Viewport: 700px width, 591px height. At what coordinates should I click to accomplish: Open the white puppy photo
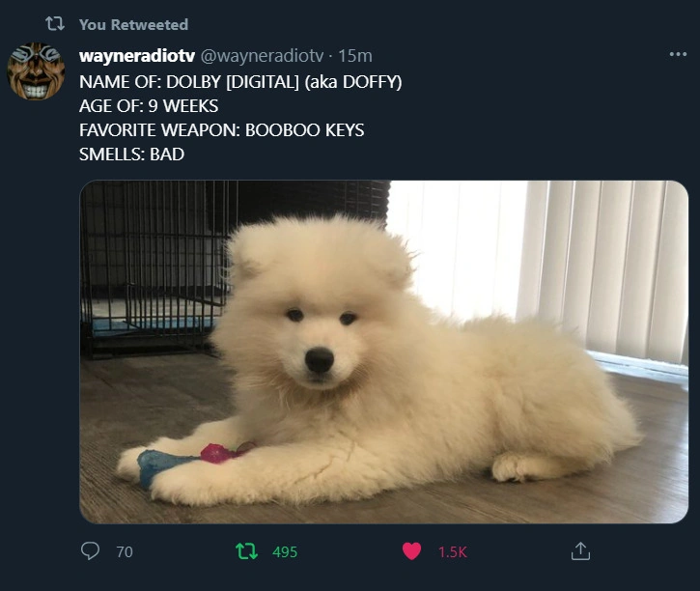point(383,352)
